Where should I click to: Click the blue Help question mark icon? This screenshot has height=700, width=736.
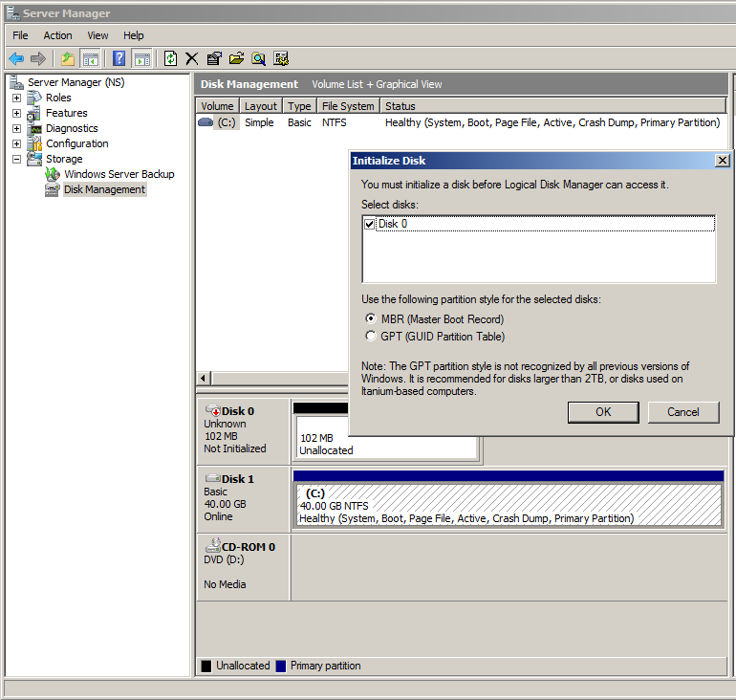119,58
